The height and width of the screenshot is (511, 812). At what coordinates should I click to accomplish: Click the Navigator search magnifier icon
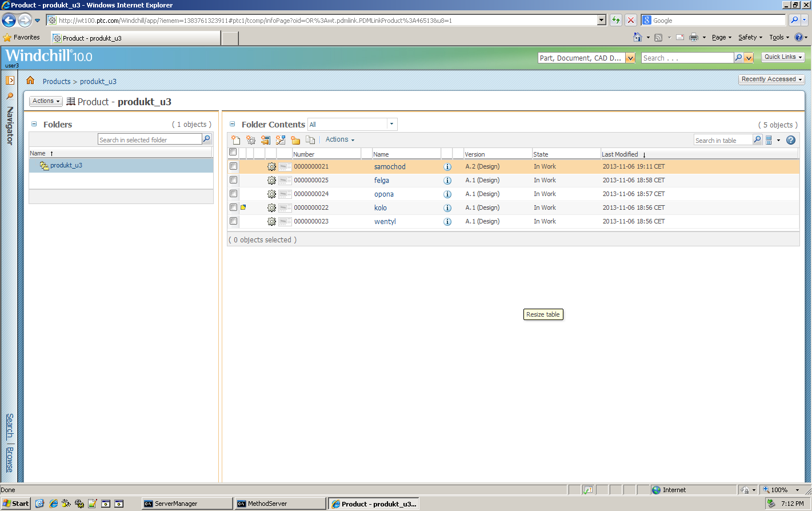[x=10, y=96]
